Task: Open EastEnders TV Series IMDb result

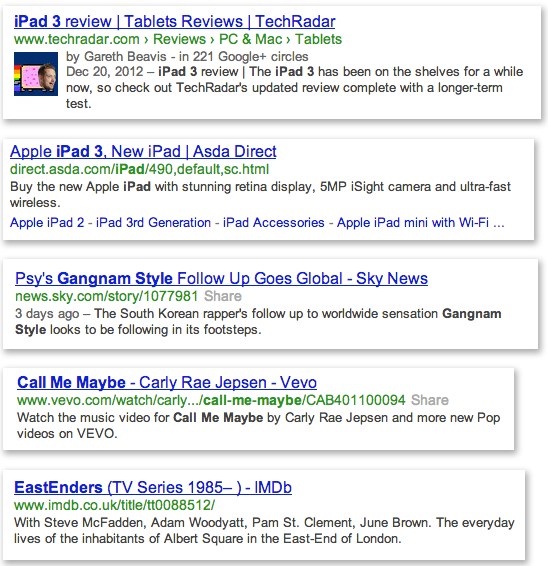Action: 153,488
